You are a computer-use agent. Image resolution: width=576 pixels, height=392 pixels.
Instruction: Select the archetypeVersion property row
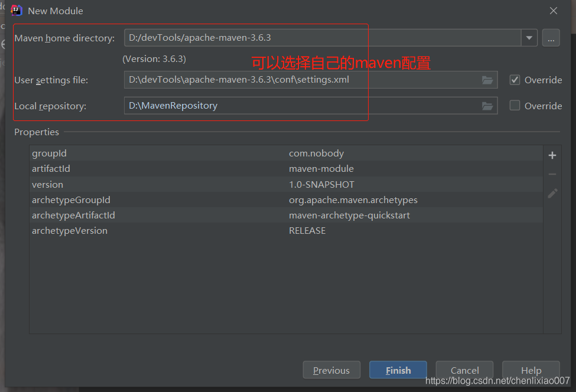click(x=286, y=230)
